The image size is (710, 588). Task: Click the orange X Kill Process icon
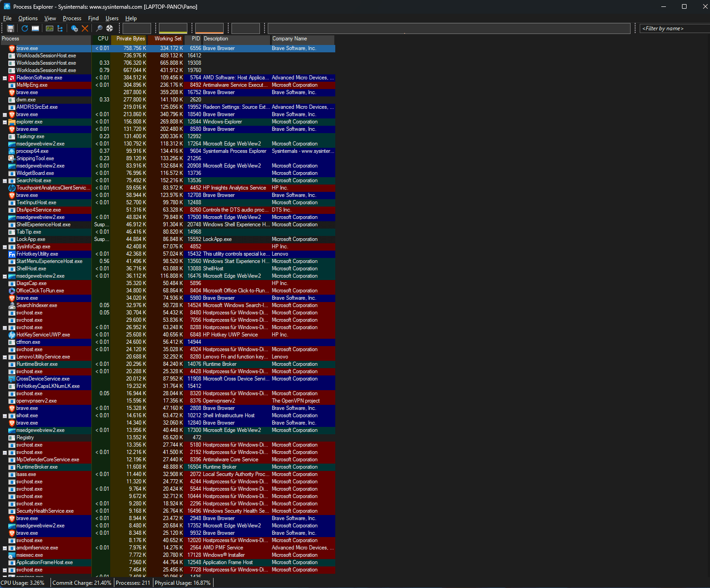point(85,28)
